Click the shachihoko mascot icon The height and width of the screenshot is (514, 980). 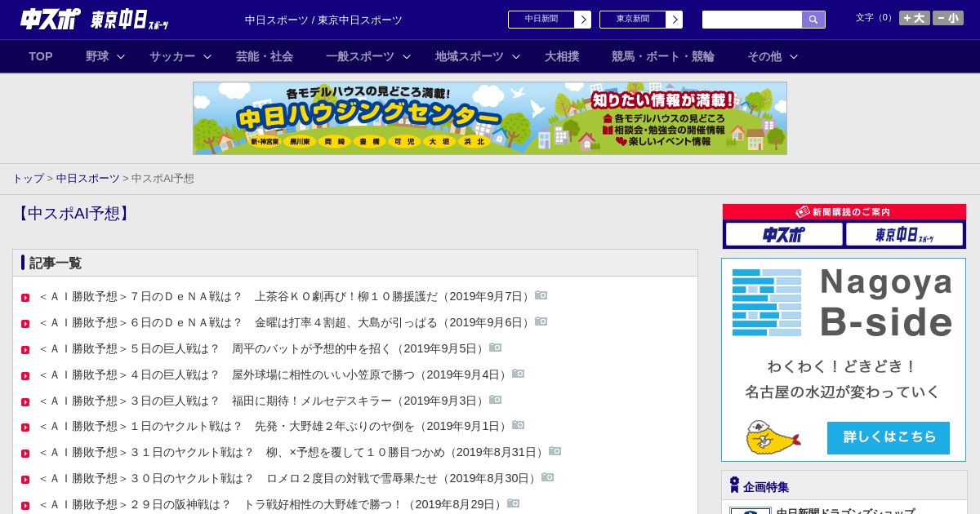pos(772,437)
